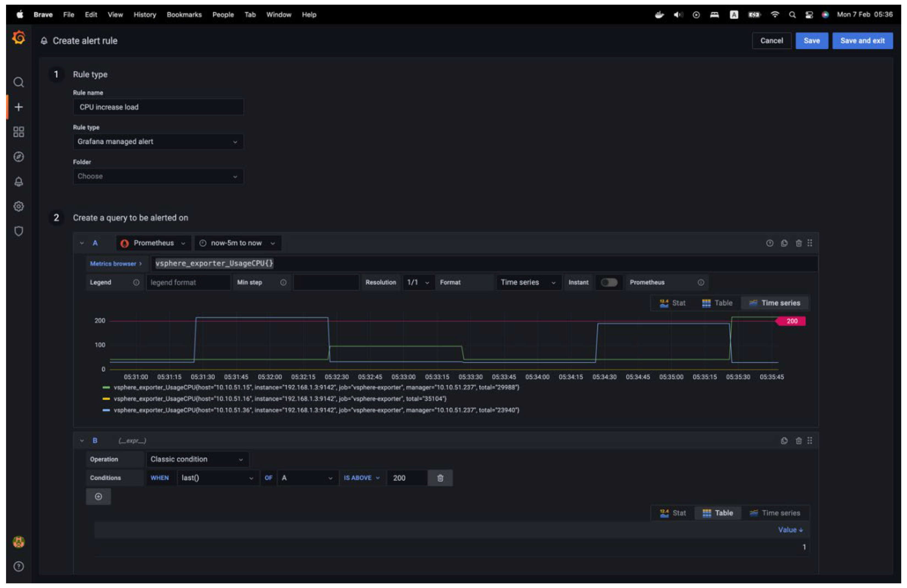Expand the now-5m to now time range picker
This screenshot has height=588, width=907.
pos(237,243)
